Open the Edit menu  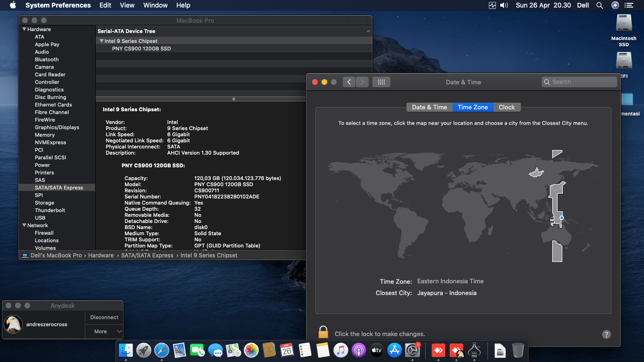click(x=106, y=5)
